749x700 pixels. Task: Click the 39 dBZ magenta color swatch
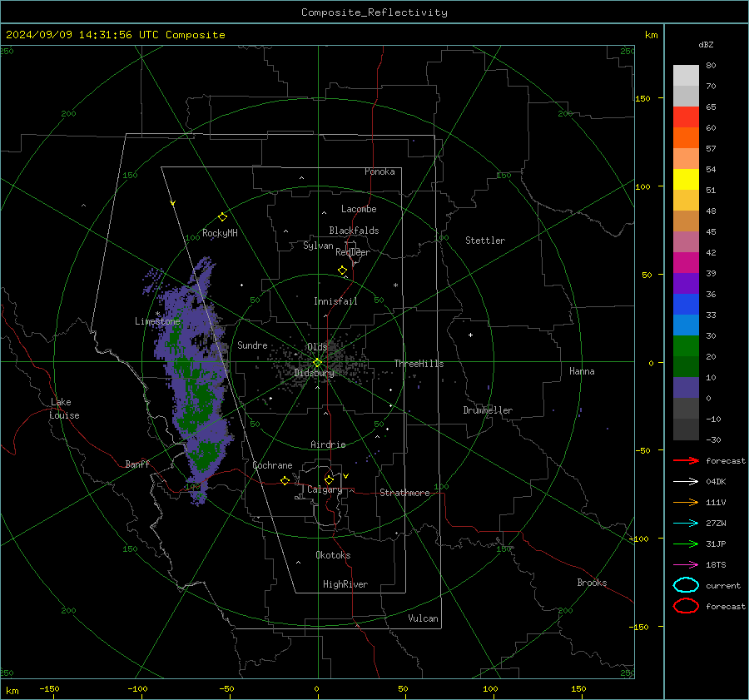pyautogui.click(x=686, y=262)
